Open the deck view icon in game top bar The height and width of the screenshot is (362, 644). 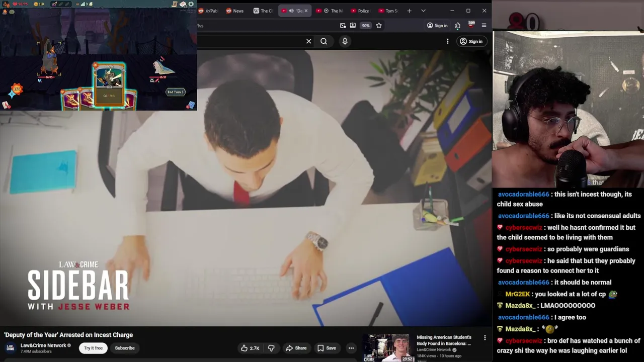point(183,4)
